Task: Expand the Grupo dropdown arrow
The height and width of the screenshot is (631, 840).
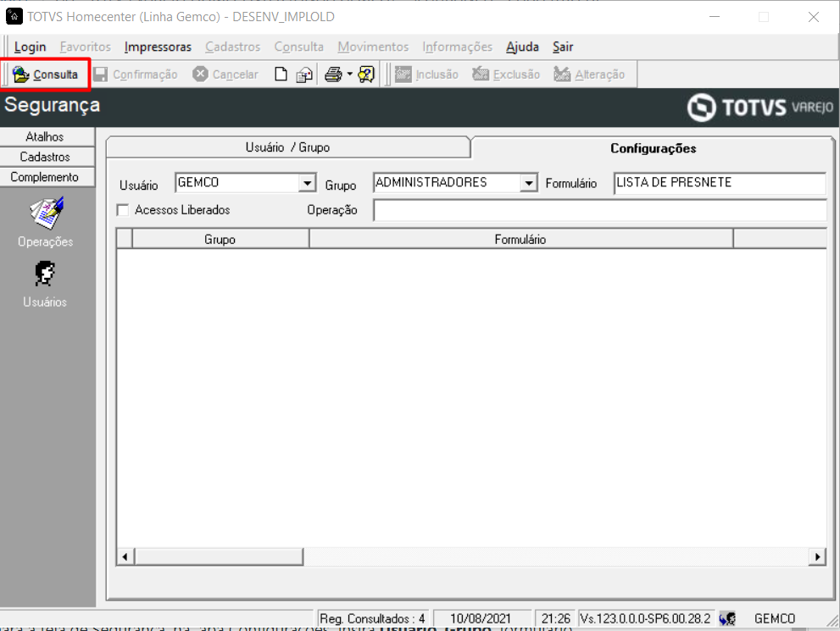Action: (x=528, y=183)
